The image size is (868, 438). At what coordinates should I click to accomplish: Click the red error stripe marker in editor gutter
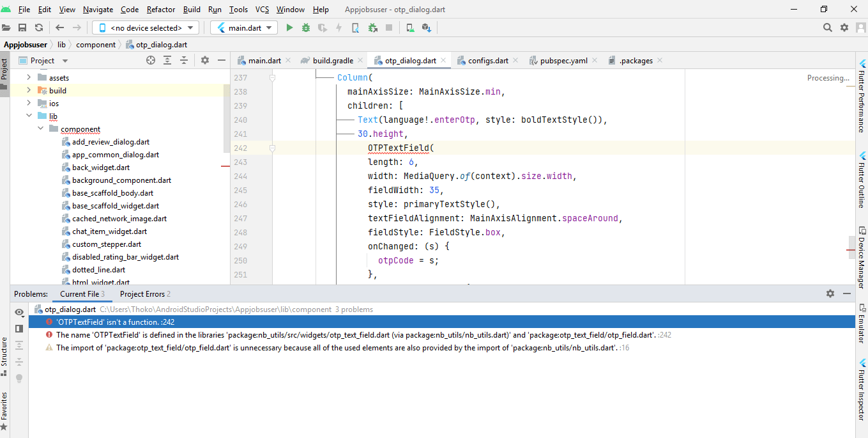[x=851, y=250]
